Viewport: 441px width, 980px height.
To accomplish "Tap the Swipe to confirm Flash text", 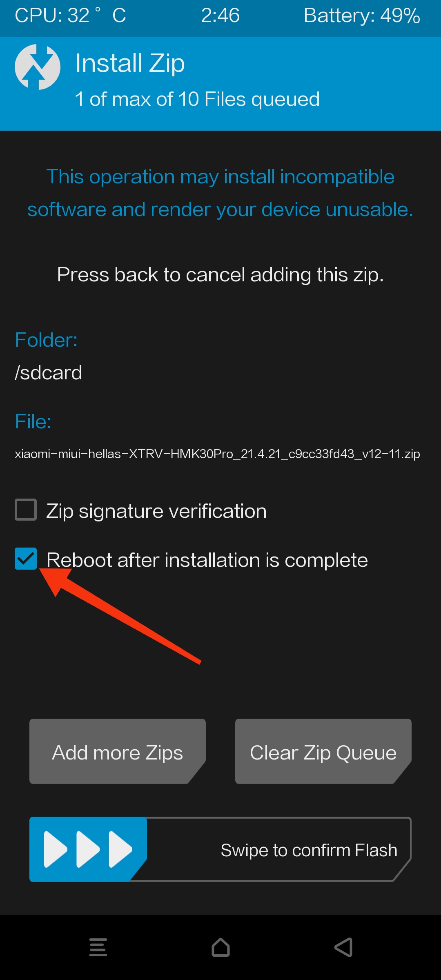I will point(309,850).
